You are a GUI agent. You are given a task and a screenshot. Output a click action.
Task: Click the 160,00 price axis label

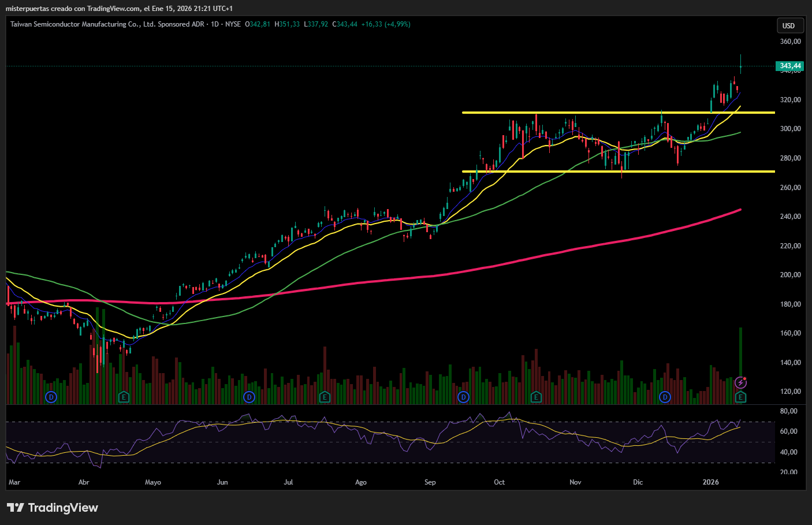[790, 333]
